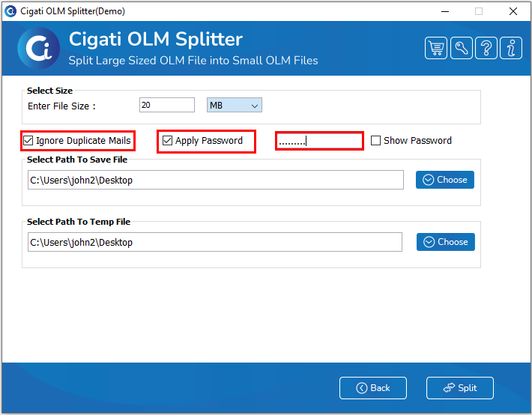Click the save file path text box
This screenshot has width=532, height=415.
(x=216, y=180)
